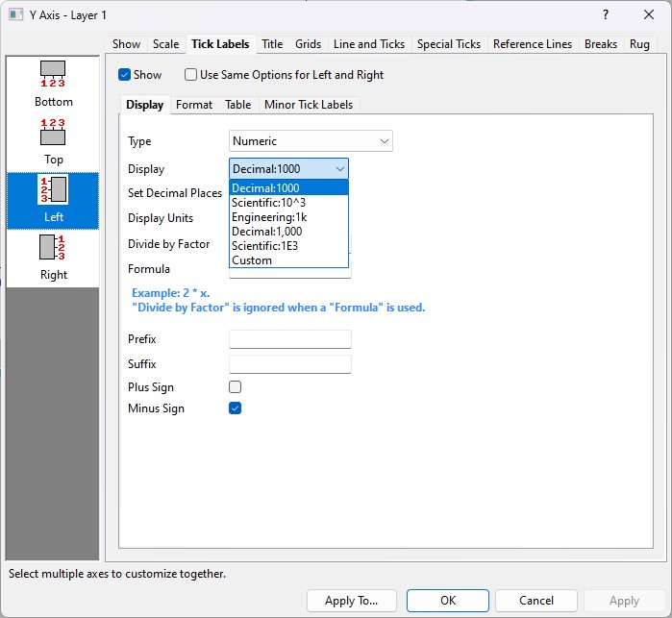
Task: Choose Custom display option
Action: (x=288, y=260)
